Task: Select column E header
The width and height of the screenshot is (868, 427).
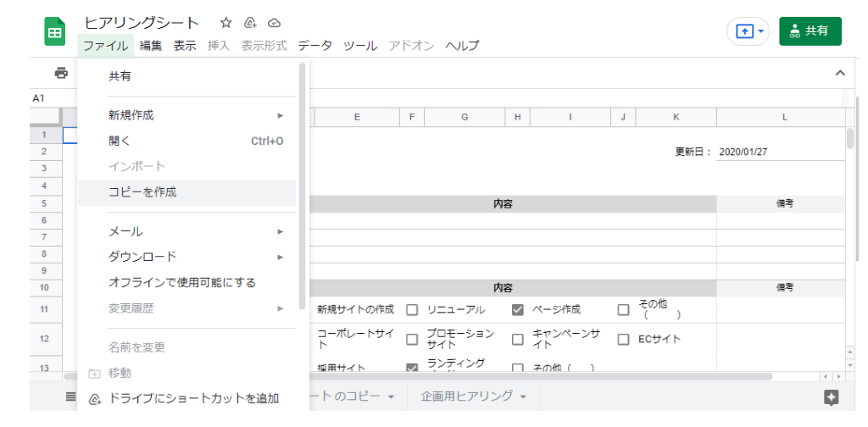Action: coord(357,117)
